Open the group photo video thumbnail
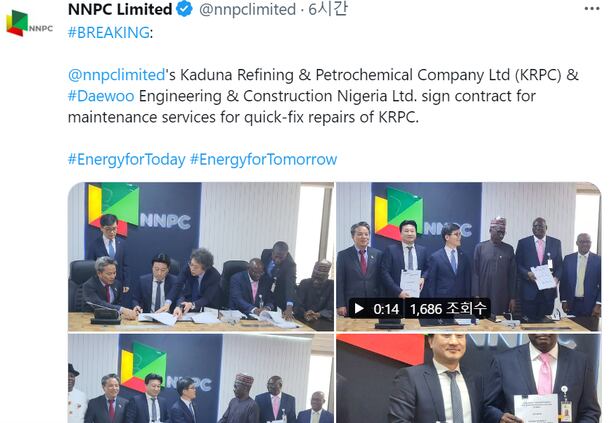 [468, 257]
